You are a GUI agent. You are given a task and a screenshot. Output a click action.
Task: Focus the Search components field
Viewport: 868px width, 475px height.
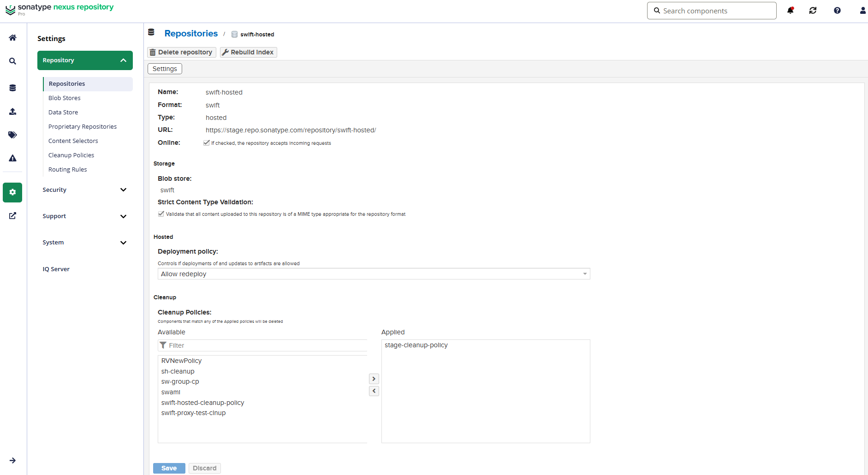[x=712, y=11]
